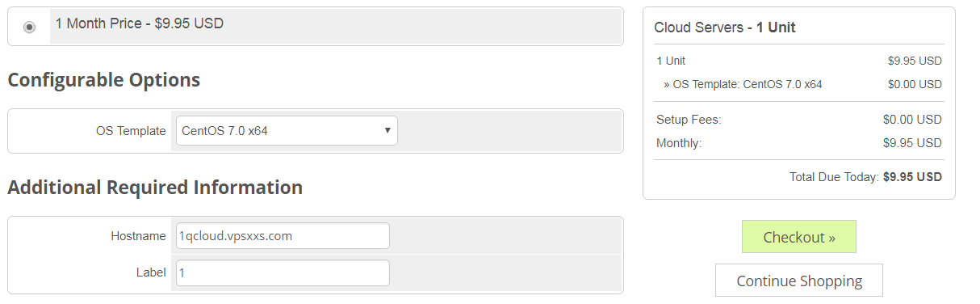The width and height of the screenshot is (980, 304).
Task: Click the '1 Unit' line in order summary
Action: tap(799, 61)
